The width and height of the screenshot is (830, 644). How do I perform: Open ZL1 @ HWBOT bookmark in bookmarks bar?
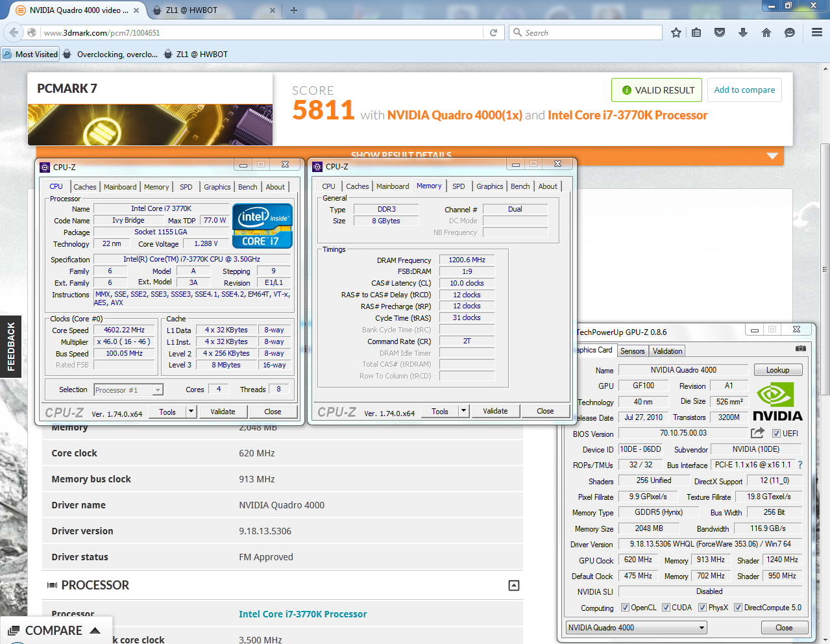196,55
